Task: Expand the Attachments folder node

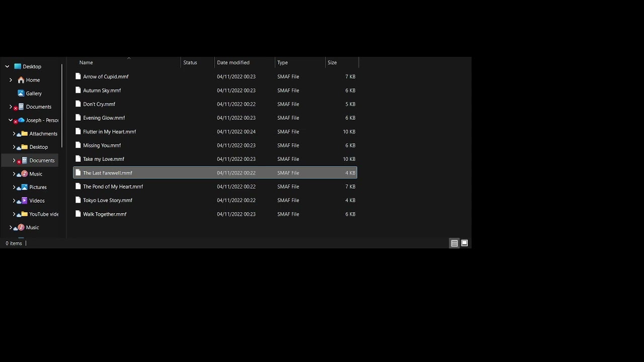Action: (x=14, y=134)
